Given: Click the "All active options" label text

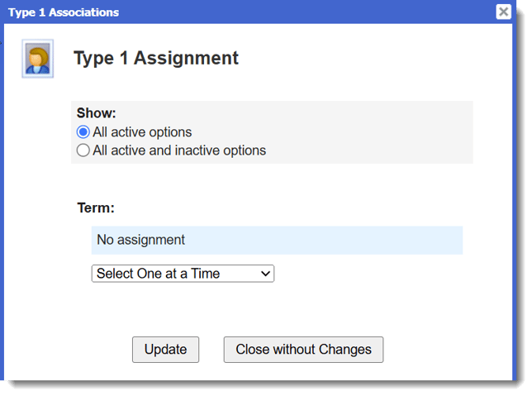Looking at the screenshot, I should pyautogui.click(x=142, y=132).
